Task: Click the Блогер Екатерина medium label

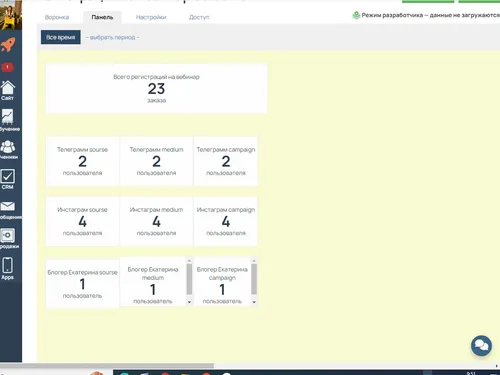Action: 153,273
